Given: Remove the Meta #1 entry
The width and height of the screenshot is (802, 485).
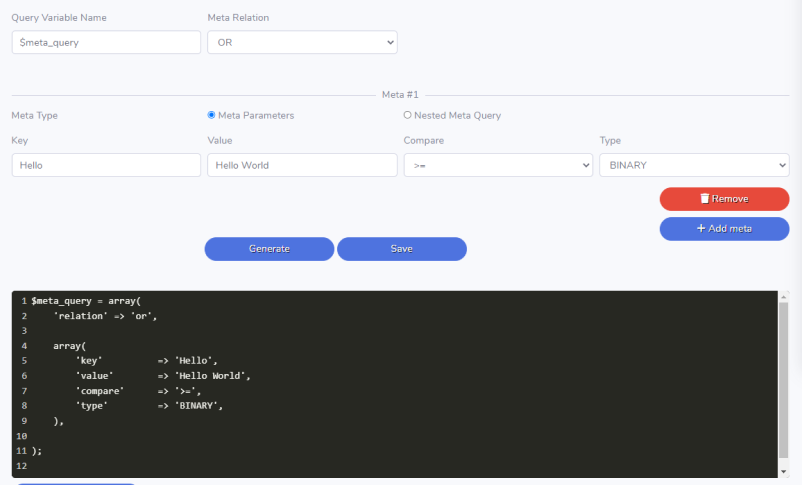Looking at the screenshot, I should click(724, 199).
